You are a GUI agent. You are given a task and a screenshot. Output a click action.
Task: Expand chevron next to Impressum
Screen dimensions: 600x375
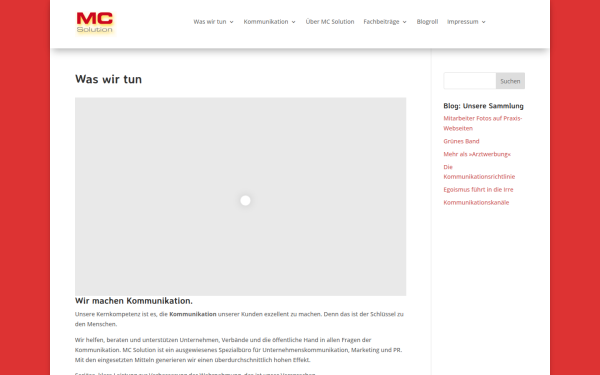tap(484, 22)
